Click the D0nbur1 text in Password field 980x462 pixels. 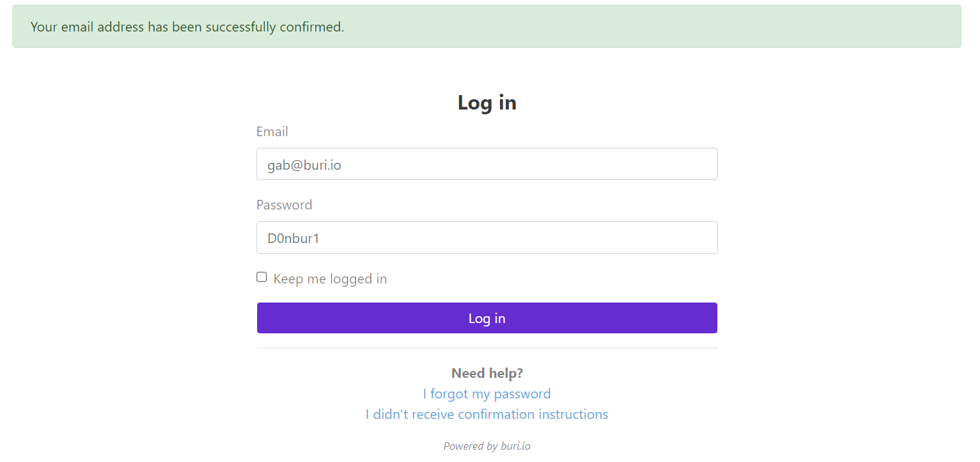tap(293, 238)
